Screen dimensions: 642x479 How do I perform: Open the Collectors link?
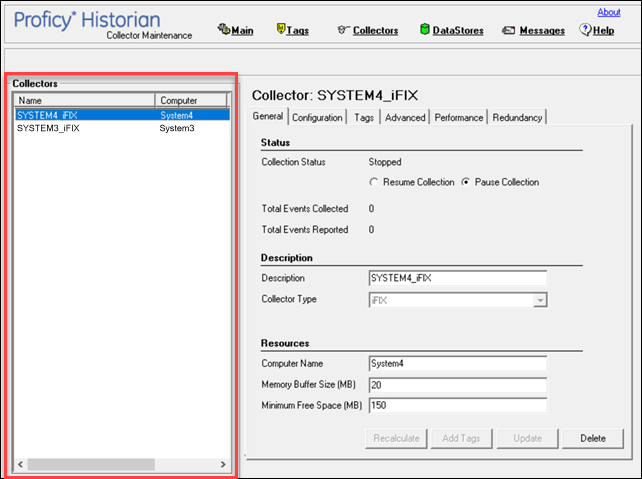375,31
